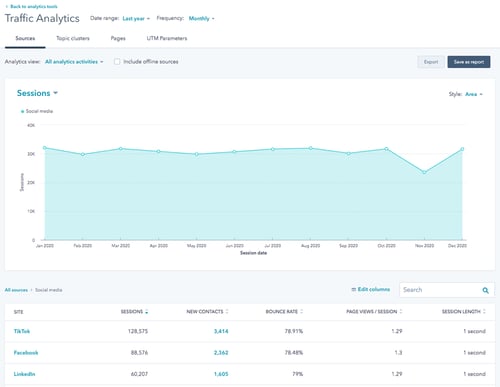Go back to analytics tools link
This screenshot has width=500, height=387.
click(x=32, y=6)
